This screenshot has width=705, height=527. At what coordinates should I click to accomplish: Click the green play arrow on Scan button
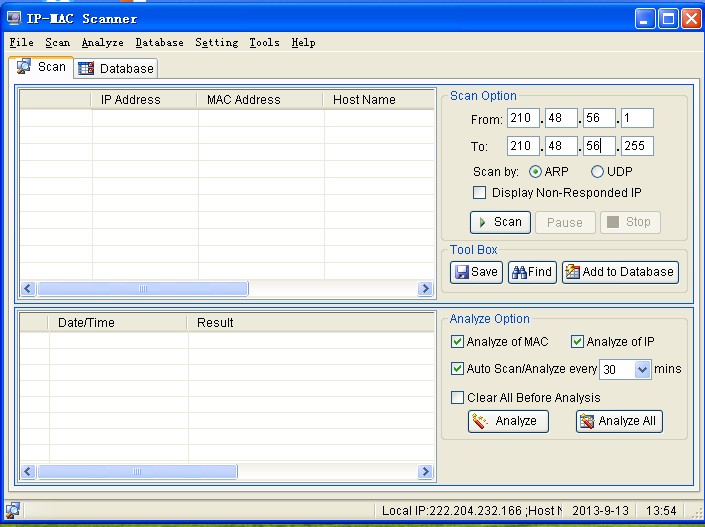482,222
